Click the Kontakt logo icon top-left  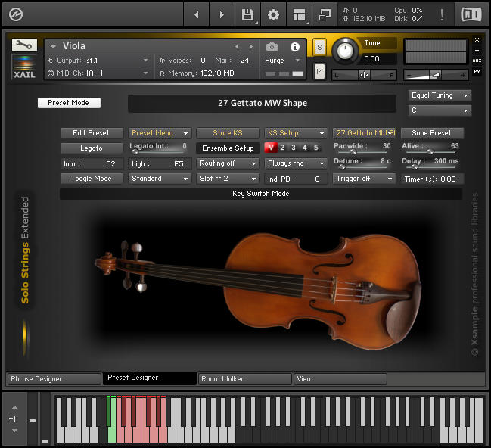pyautogui.click(x=16, y=14)
